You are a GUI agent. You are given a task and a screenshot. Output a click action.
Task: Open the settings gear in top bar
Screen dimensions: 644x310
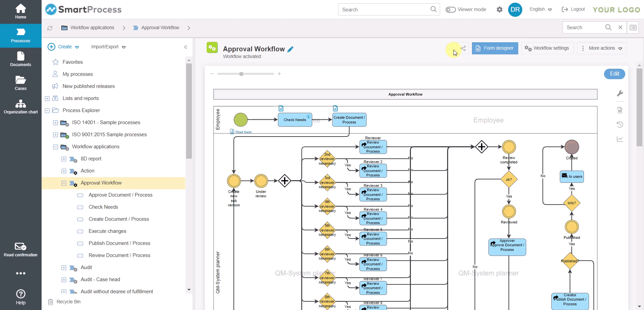(x=499, y=10)
